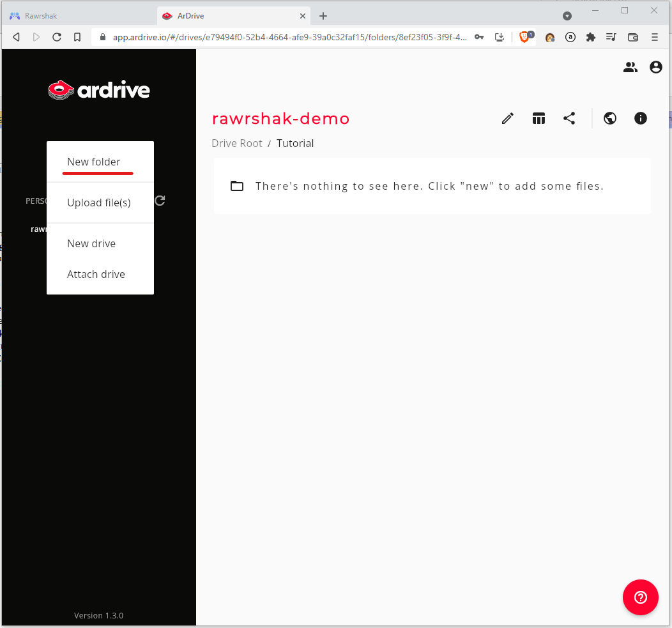Image resolution: width=672 pixels, height=628 pixels.
Task: Click the pencil rename drive icon
Action: pyautogui.click(x=508, y=118)
